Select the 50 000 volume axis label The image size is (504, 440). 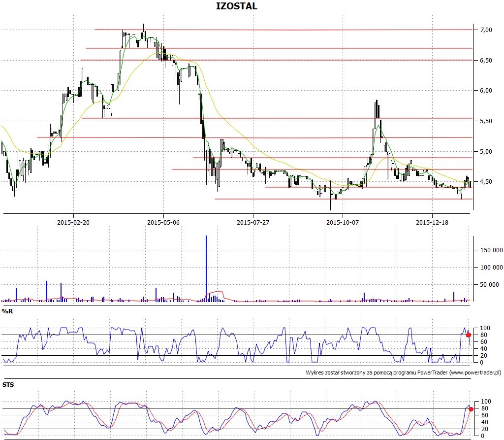(x=489, y=284)
